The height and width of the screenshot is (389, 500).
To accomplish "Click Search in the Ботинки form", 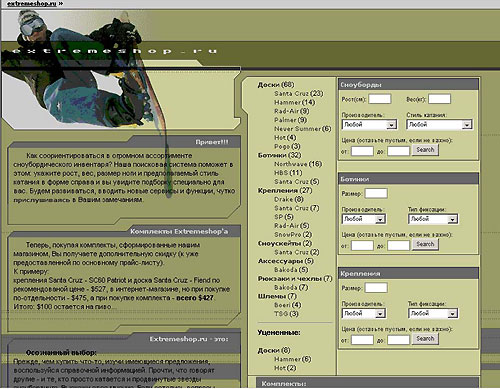I will [425, 244].
